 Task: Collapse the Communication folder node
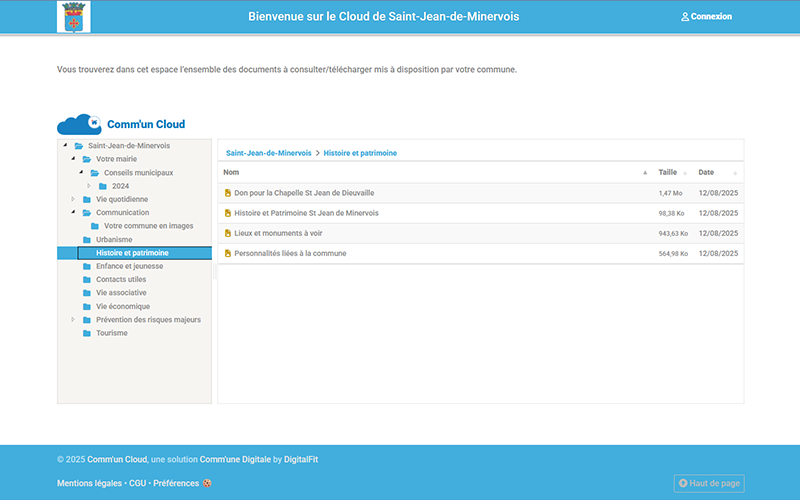tap(73, 212)
